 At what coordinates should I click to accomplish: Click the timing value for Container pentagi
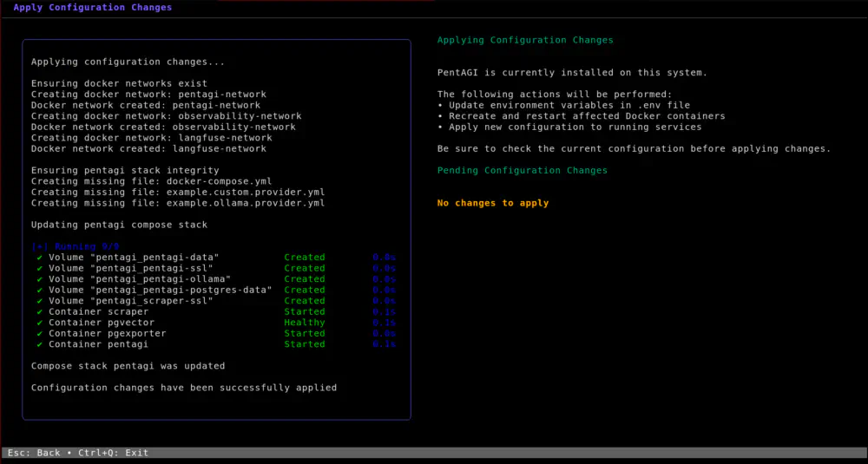[x=385, y=344]
